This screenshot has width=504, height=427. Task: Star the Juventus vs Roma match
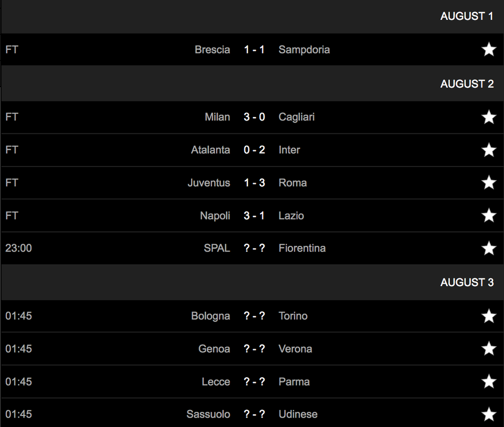tap(489, 183)
